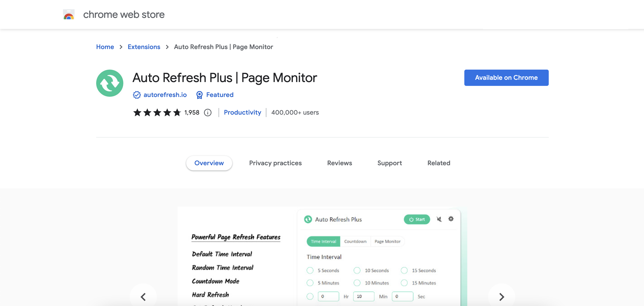Click the Available on Chrome button
This screenshot has width=644, height=306.
(x=506, y=78)
